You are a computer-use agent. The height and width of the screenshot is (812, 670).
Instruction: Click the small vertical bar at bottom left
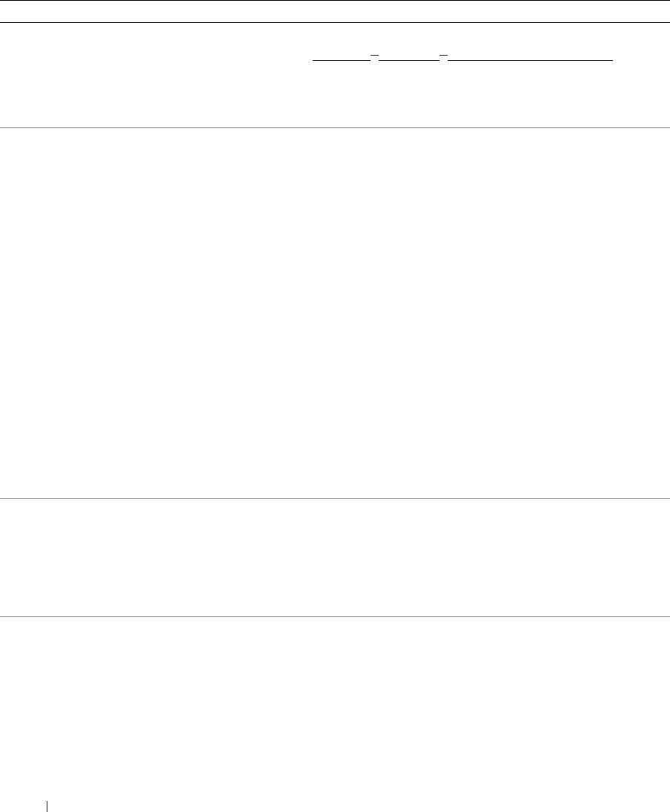point(47,804)
